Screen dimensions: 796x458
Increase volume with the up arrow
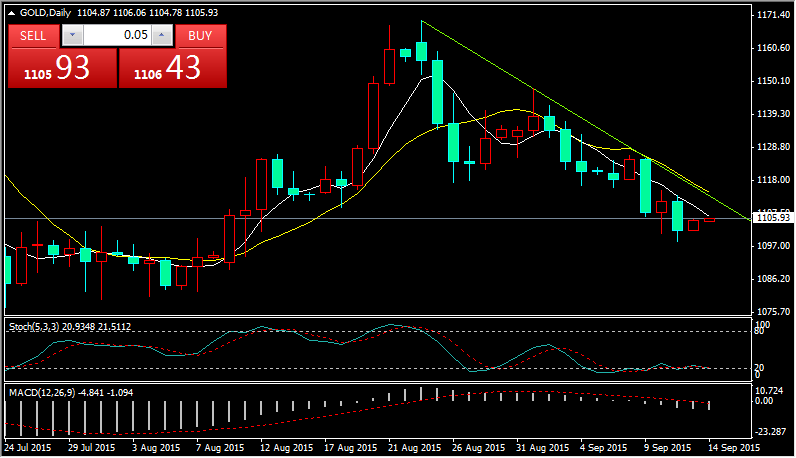point(162,35)
